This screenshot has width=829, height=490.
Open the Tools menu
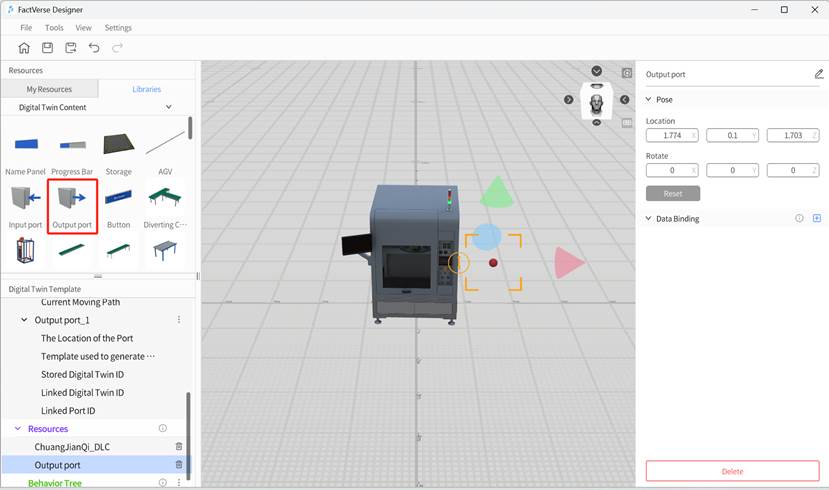[54, 27]
